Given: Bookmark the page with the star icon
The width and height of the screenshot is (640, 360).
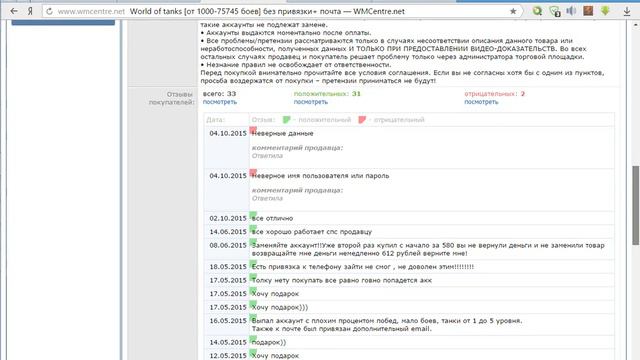Looking at the screenshot, I should click(x=513, y=11).
